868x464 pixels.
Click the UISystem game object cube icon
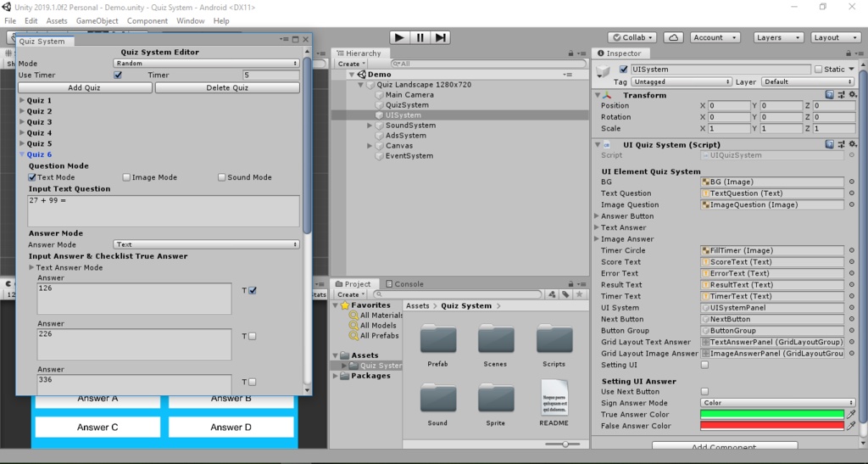point(379,115)
